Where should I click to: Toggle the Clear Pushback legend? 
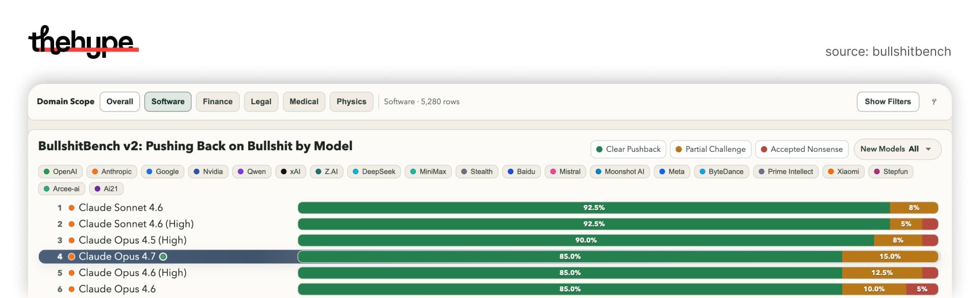[x=628, y=149]
